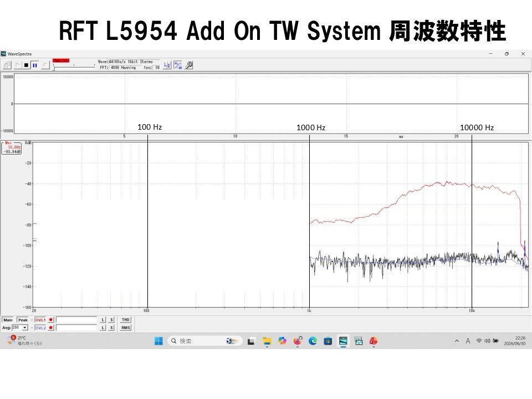This screenshot has width=532, height=399.
Task: Toggle the OVL2 overlay button
Action: click(x=40, y=328)
